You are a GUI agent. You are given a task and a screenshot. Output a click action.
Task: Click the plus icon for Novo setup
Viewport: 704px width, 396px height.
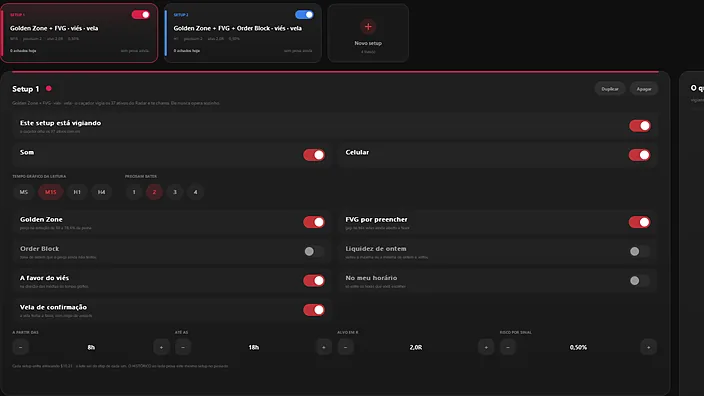click(x=368, y=26)
